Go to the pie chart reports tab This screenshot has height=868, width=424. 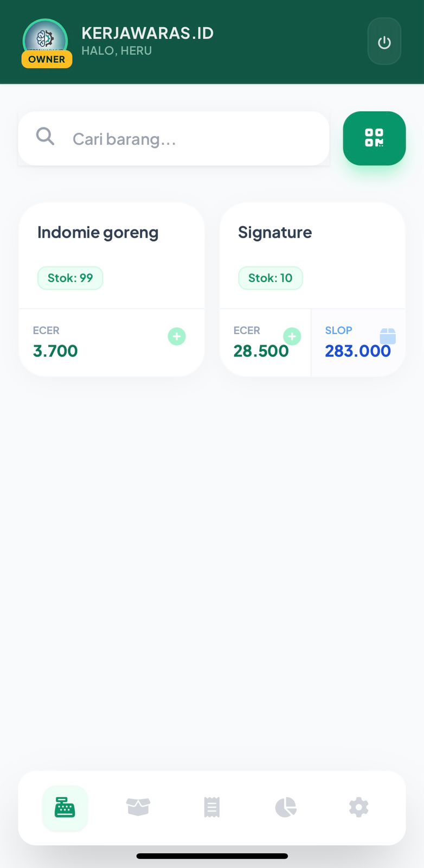click(x=285, y=807)
